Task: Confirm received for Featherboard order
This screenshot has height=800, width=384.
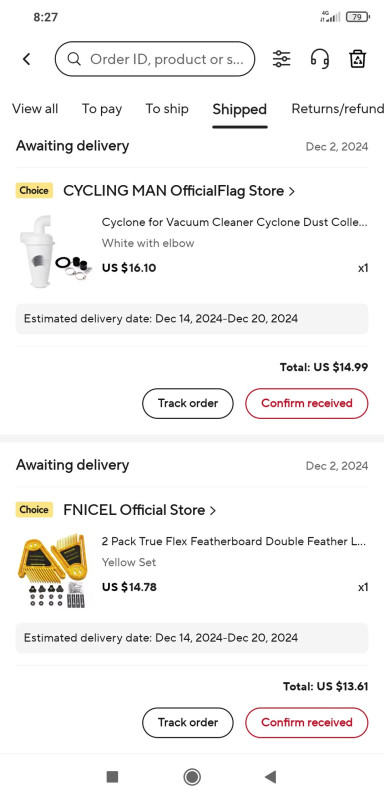Action: coord(306,722)
